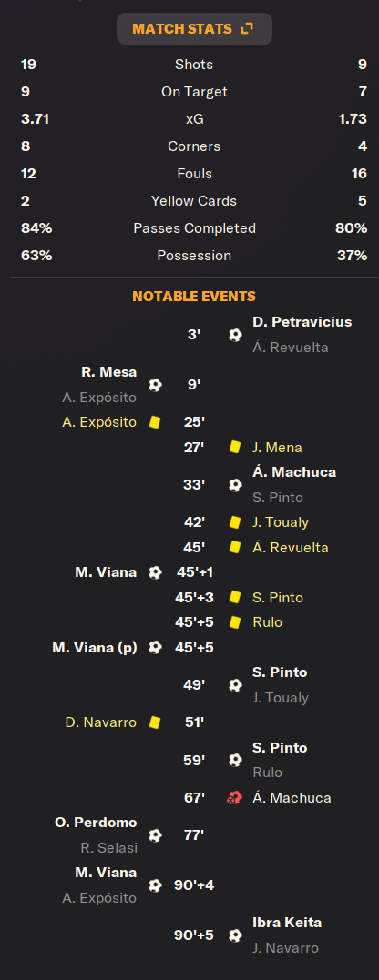Click A. Expósito's yellow card icon at 25'
The image size is (379, 980).
(155, 422)
